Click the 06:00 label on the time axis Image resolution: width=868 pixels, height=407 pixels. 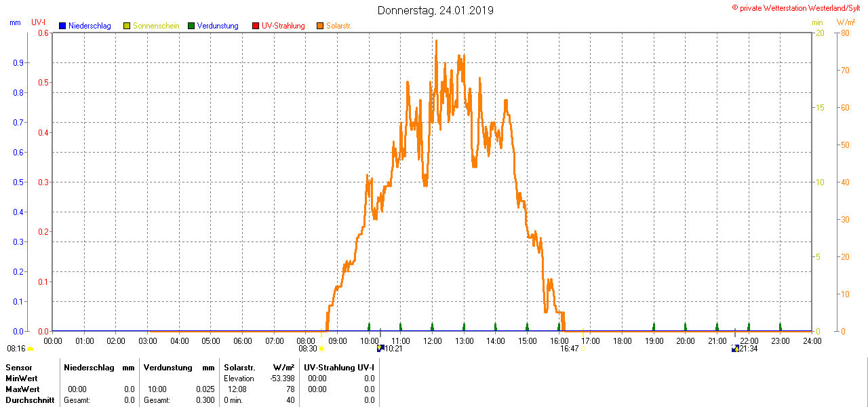[x=242, y=341]
